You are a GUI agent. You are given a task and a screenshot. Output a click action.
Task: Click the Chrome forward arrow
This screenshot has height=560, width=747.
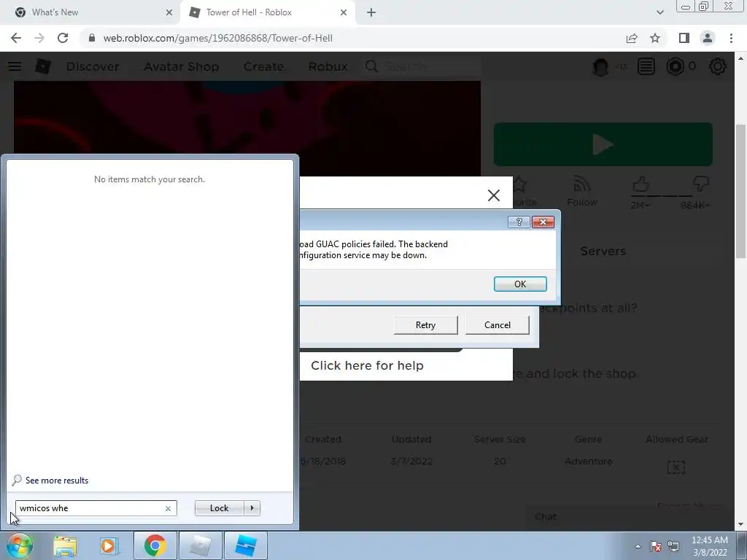point(39,38)
